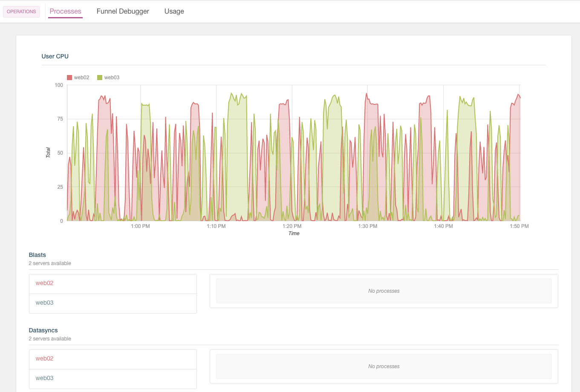The width and height of the screenshot is (580, 392).
Task: Click the Time x-axis title
Action: pyautogui.click(x=294, y=233)
